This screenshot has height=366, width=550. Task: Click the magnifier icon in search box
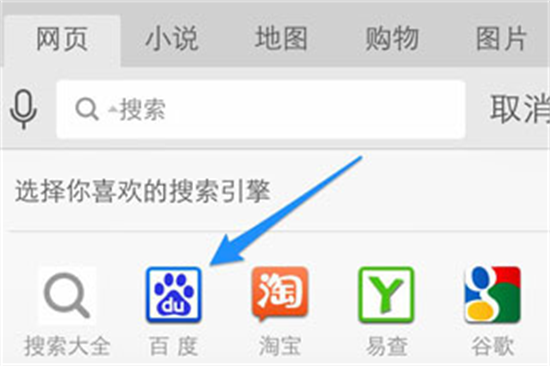pos(87,109)
